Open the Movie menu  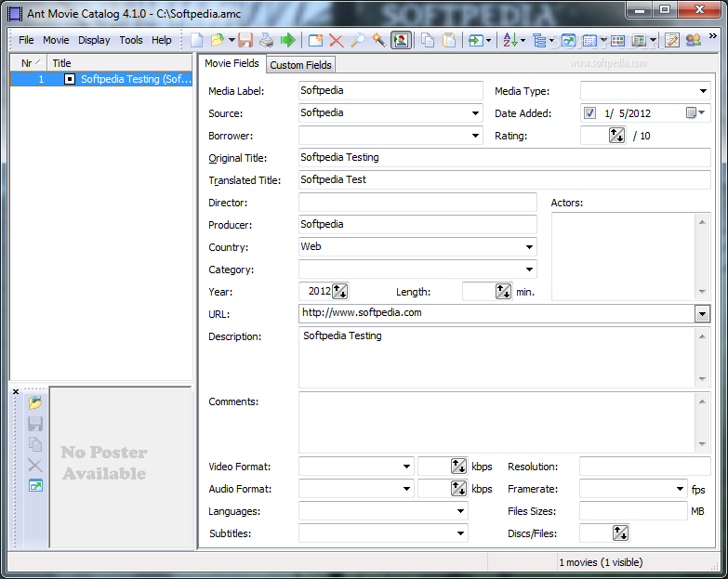click(x=56, y=40)
